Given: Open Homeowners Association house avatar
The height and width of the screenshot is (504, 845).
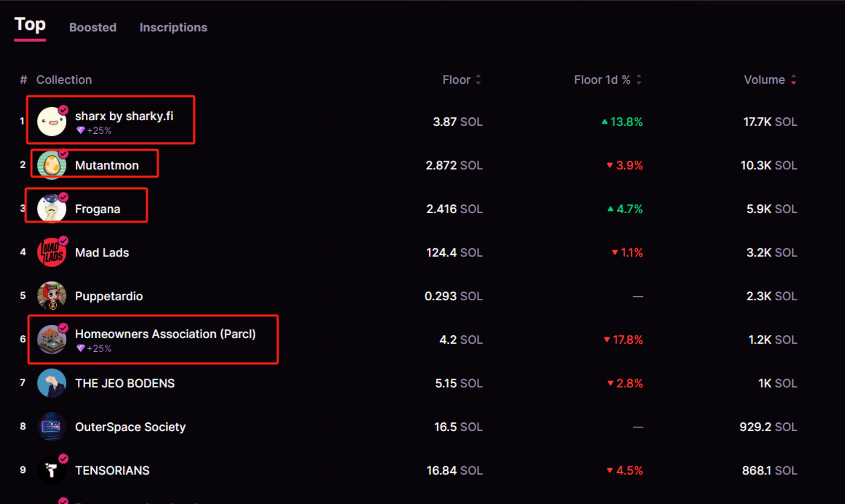Looking at the screenshot, I should [x=52, y=339].
